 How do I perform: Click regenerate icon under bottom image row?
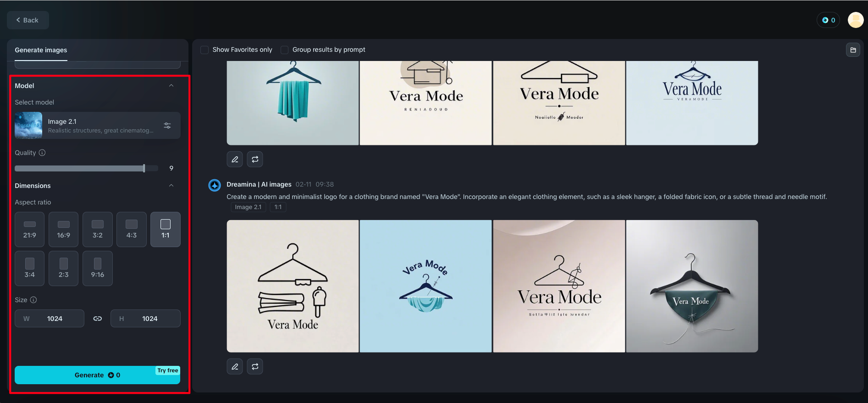(255, 367)
